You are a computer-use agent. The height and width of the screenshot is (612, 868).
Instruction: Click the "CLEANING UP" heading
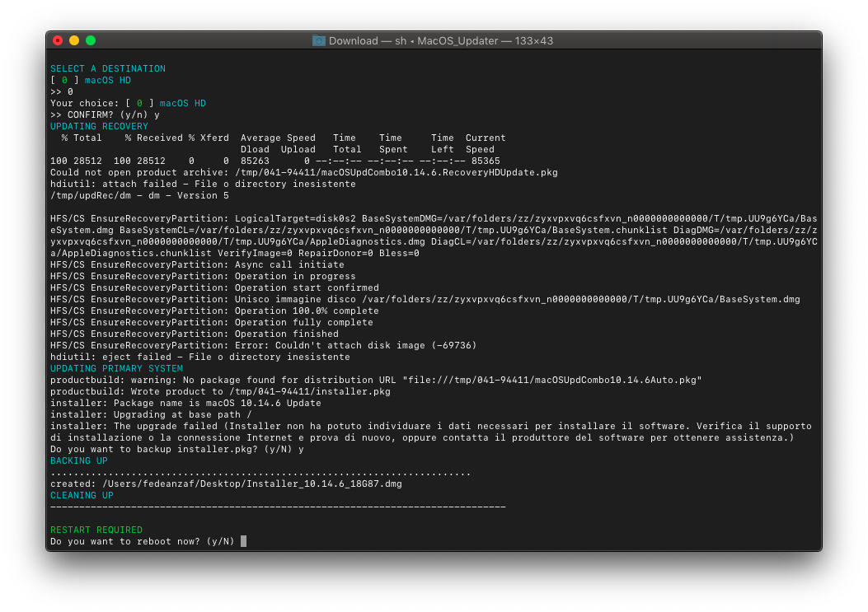(x=82, y=496)
